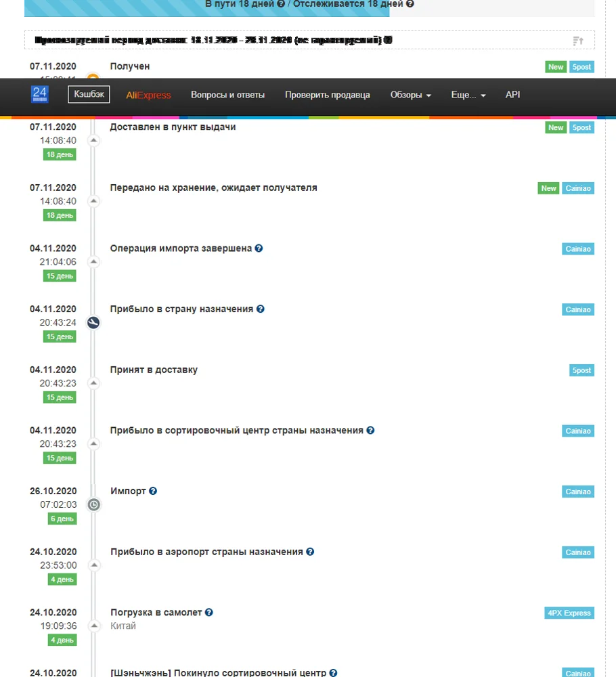Select Передано на хранение, ожидает получателя
The image size is (616, 677).
(214, 188)
